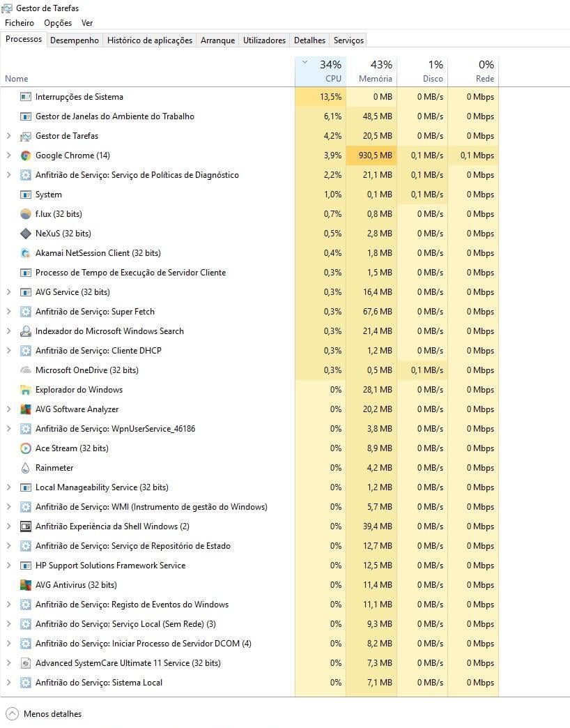Select the Ace Stream icon
Viewport: 570px width, 728px height.
[x=26, y=448]
